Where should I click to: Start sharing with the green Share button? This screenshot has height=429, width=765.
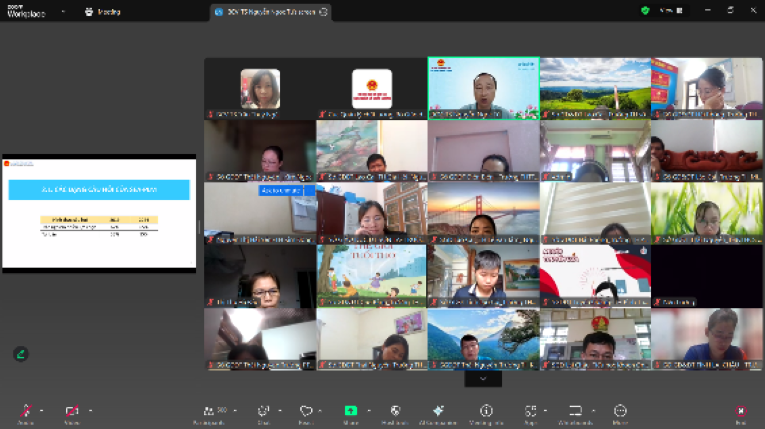351,410
